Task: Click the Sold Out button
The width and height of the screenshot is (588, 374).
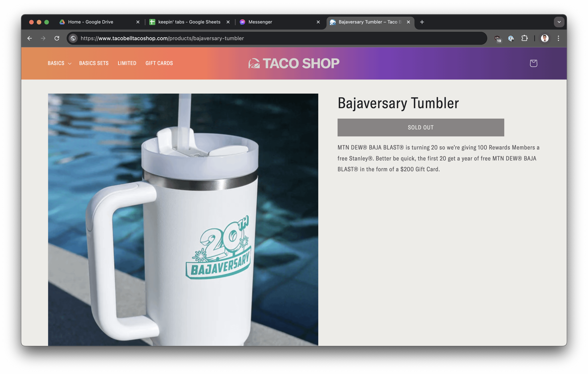Action: click(x=421, y=128)
